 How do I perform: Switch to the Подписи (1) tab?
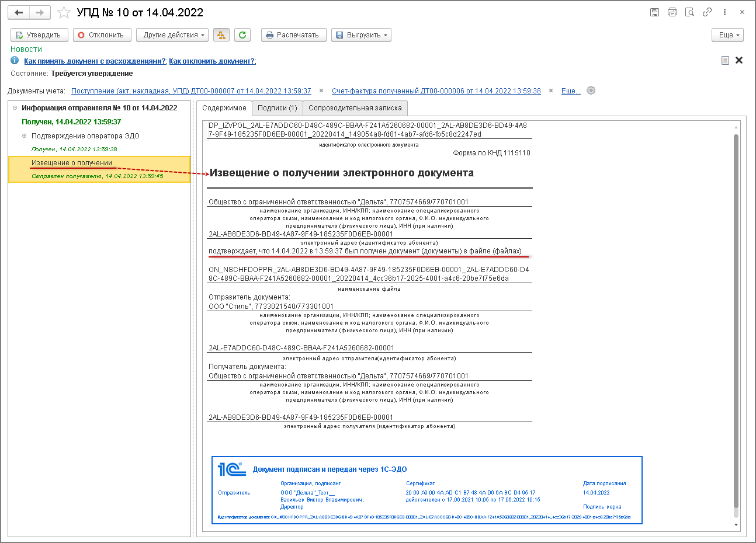pos(278,108)
